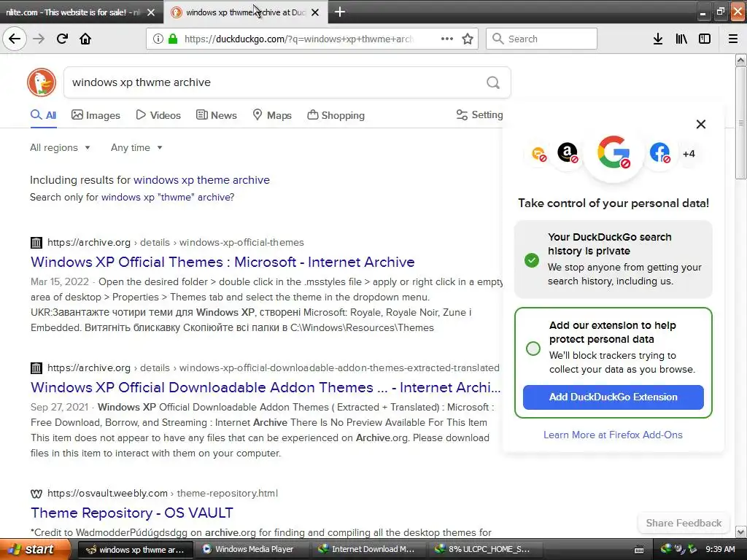Switch to Internet Download Manager taskbar item
This screenshot has height=560, width=747.
[x=369, y=549]
